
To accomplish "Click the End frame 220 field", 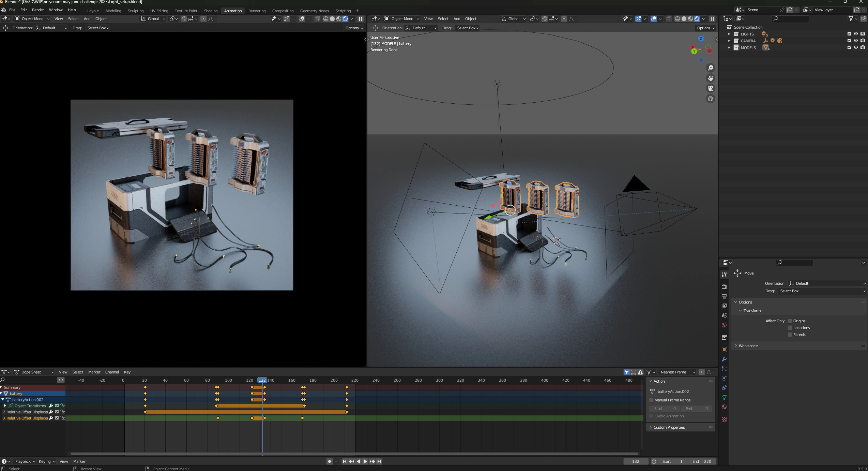I will coord(702,461).
